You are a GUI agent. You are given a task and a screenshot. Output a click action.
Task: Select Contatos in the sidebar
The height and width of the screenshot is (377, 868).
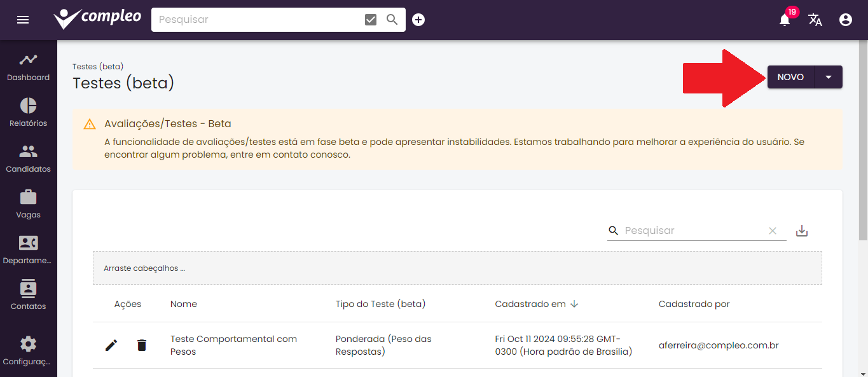(28, 296)
